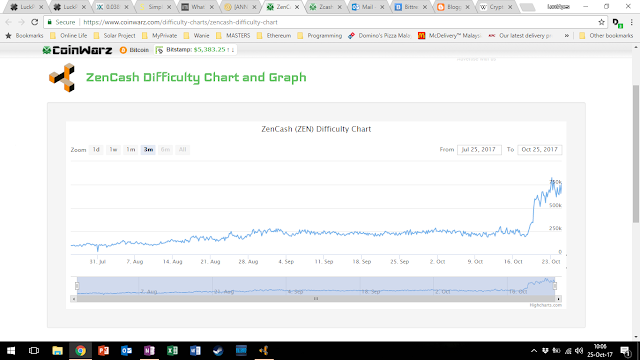Screen dimensions: 640x360
Task: Open the Chrome three-dot menu
Action: pyautogui.click(x=632, y=22)
